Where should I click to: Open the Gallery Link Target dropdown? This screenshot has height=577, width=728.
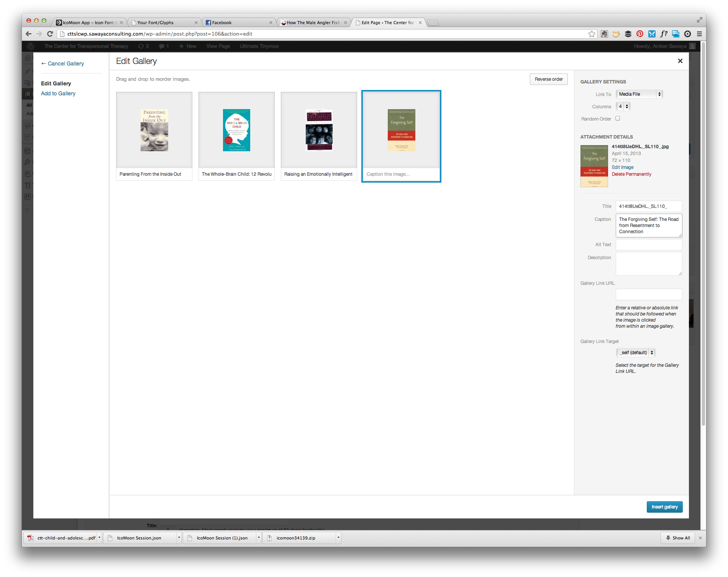636,353
